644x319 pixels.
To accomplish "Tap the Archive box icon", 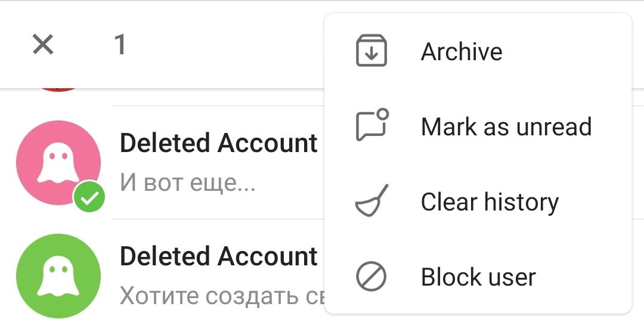I will tap(371, 51).
